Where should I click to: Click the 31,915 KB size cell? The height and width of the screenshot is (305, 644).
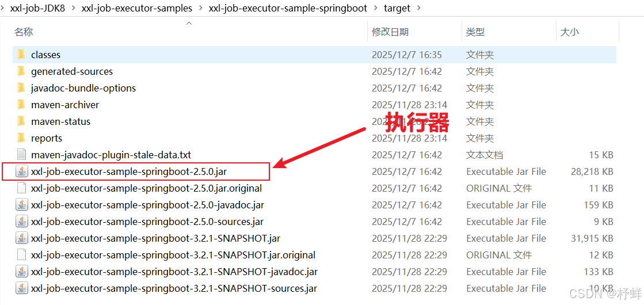pos(592,238)
